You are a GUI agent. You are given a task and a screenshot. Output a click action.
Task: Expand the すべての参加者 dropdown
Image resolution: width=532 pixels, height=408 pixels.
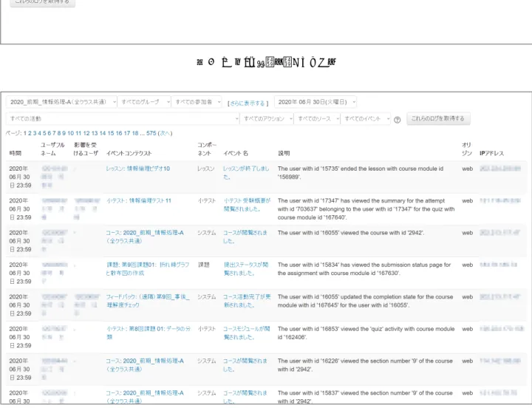coord(197,102)
